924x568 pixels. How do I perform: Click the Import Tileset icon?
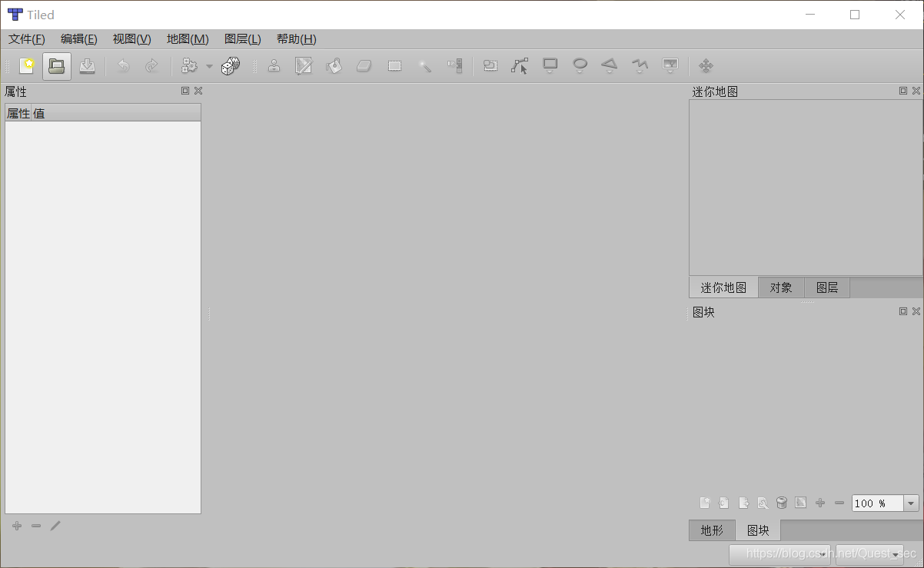click(x=724, y=503)
